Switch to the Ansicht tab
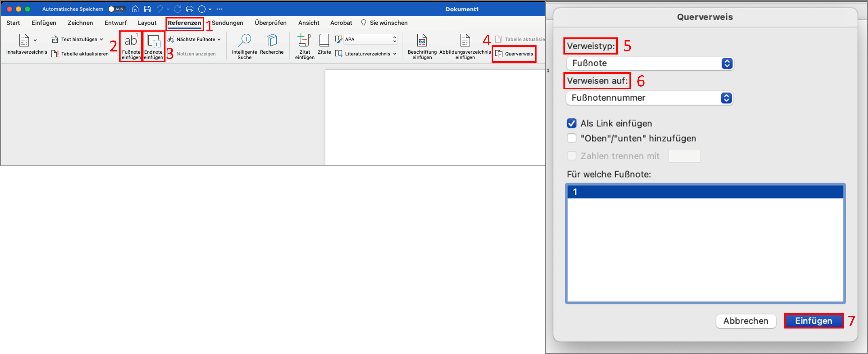868x354 pixels. (x=309, y=23)
